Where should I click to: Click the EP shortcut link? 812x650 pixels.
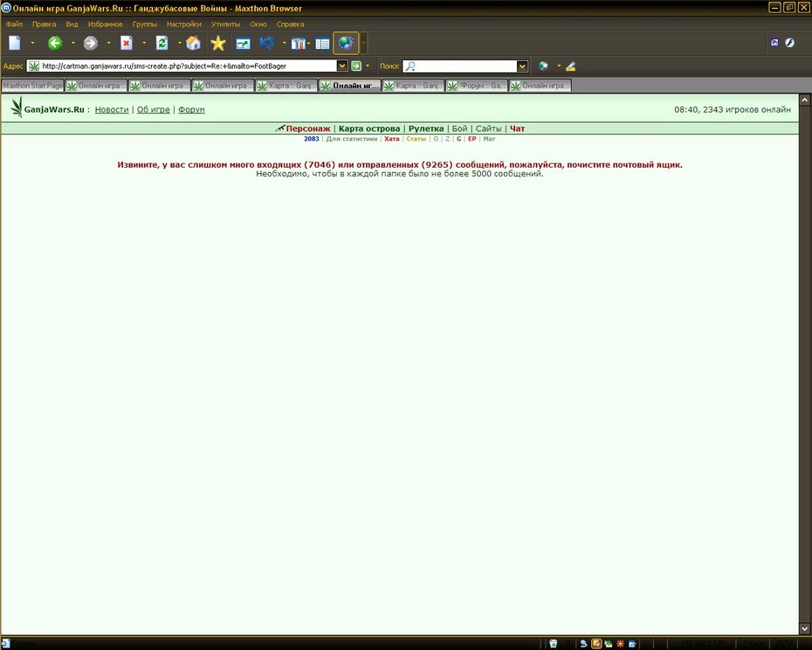471,139
